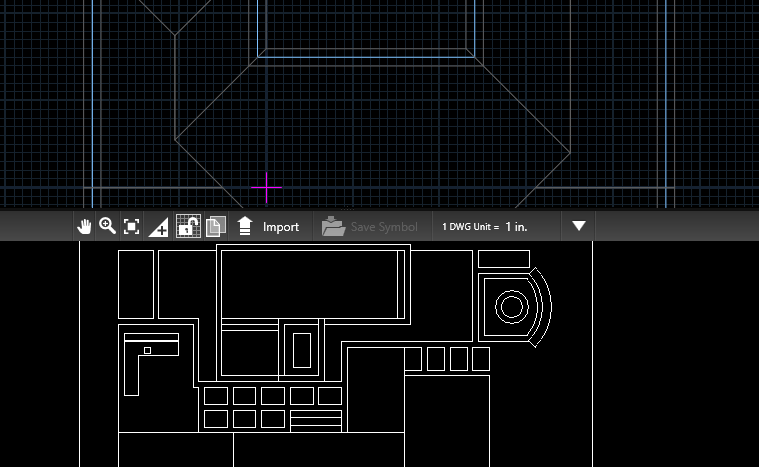Image resolution: width=759 pixels, height=467 pixels.
Task: Choose the triangle-plus origin tool
Action: [158, 227]
